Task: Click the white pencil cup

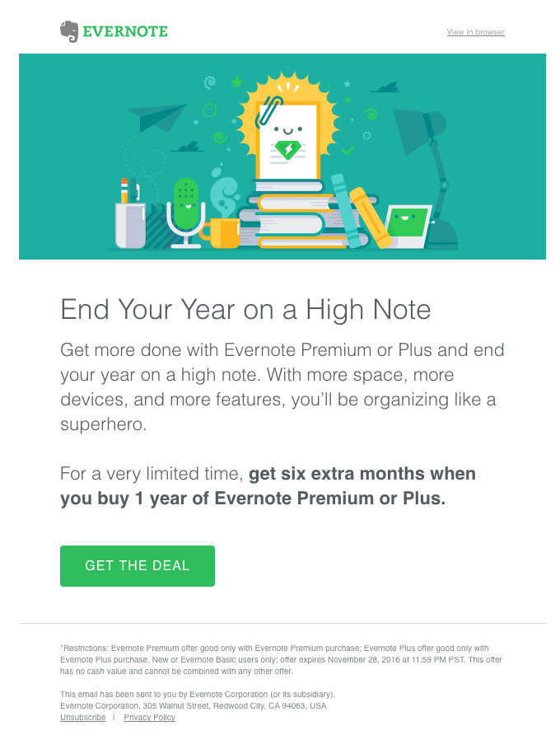Action: coord(130,224)
